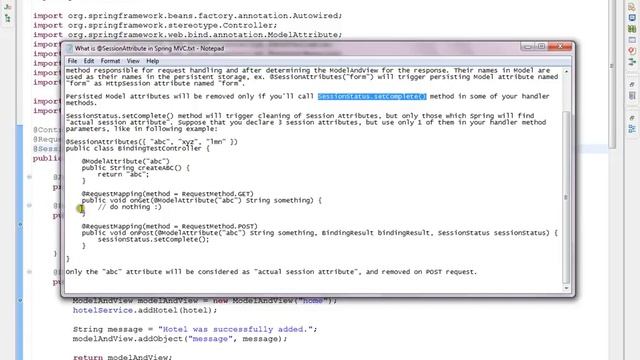Click the 'return "abc";' line
The width and height of the screenshot is (640, 360).
coord(123,174)
